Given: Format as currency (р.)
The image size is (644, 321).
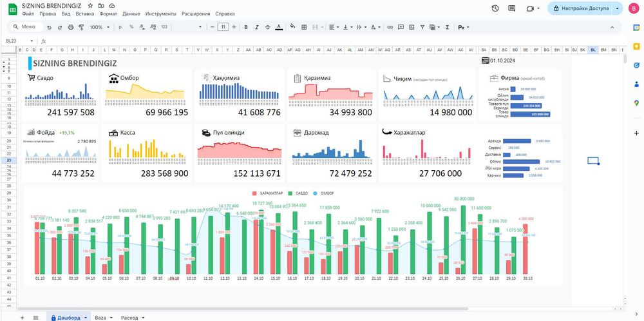Looking at the screenshot, I should (x=120, y=27).
